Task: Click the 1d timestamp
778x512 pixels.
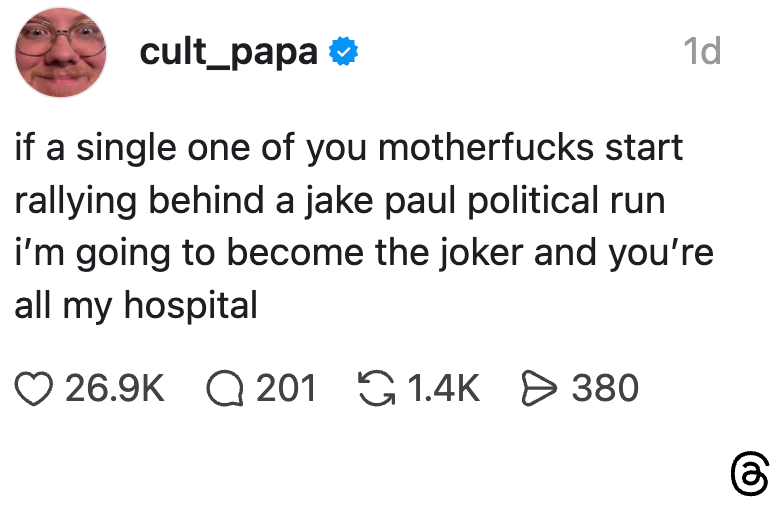Action: [703, 51]
